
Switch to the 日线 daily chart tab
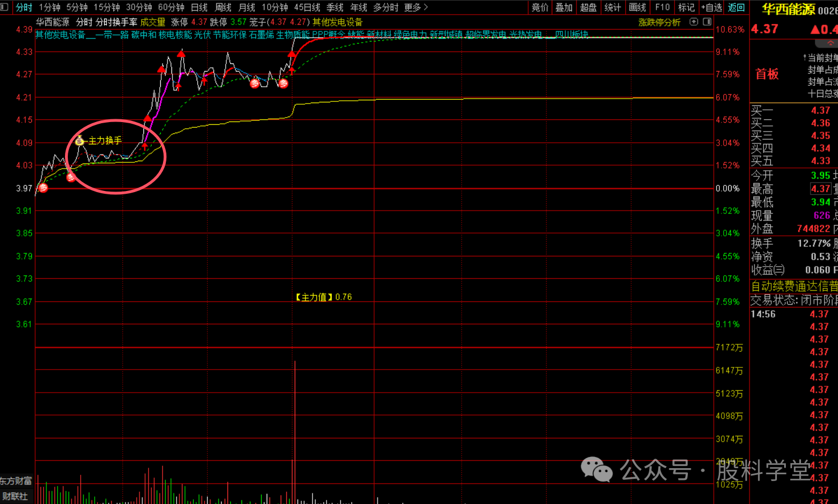(199, 7)
